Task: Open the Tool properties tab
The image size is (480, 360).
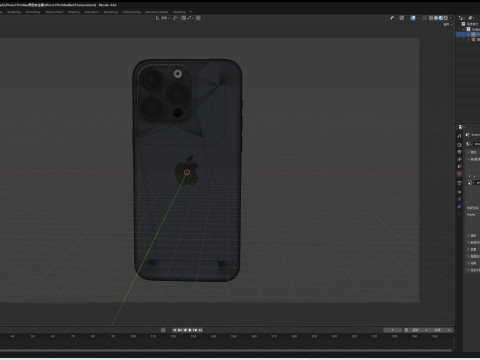Action: point(459,136)
